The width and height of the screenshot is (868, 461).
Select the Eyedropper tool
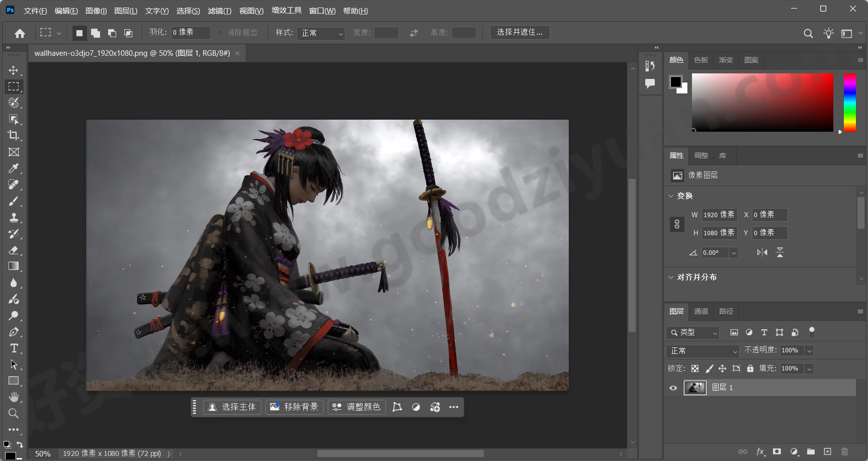coord(14,168)
